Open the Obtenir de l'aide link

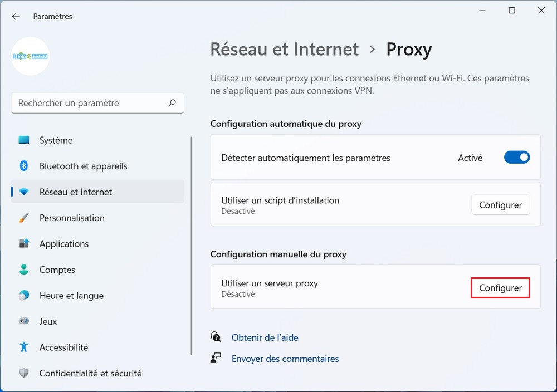265,337
